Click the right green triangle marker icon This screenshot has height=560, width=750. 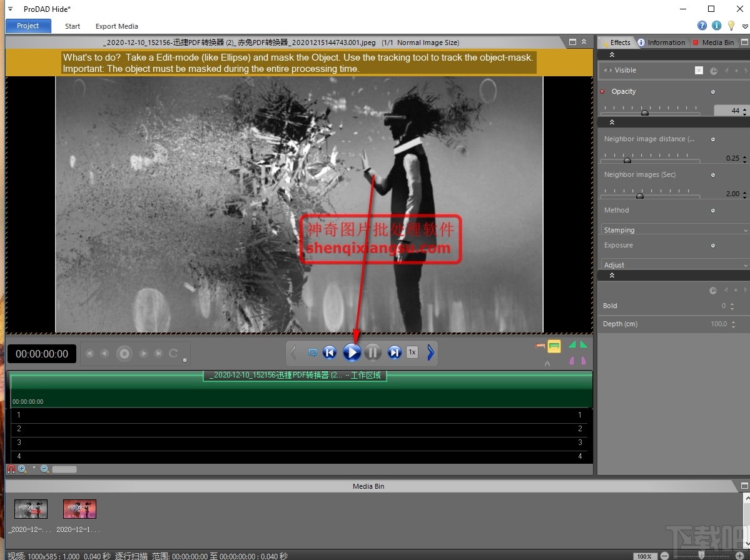[584, 344]
